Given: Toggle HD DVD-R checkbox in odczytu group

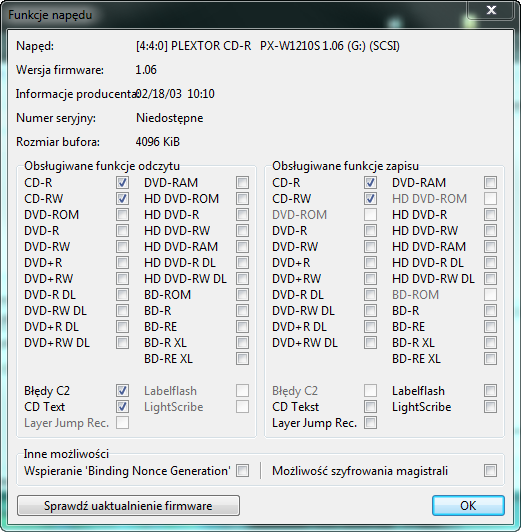Looking at the screenshot, I should [243, 214].
